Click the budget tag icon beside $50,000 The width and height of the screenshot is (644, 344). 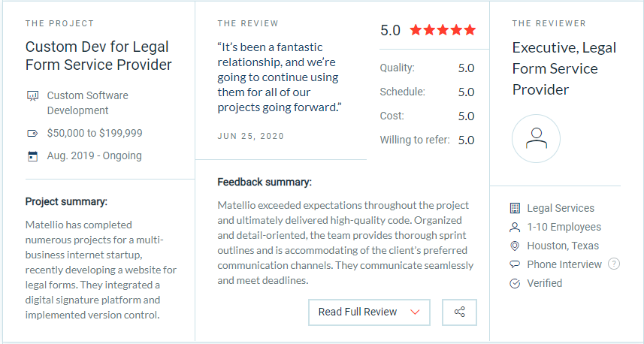coord(32,133)
